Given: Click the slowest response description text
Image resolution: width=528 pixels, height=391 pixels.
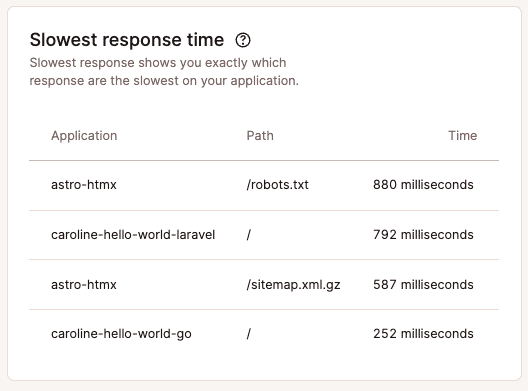Looking at the screenshot, I should (x=164, y=72).
